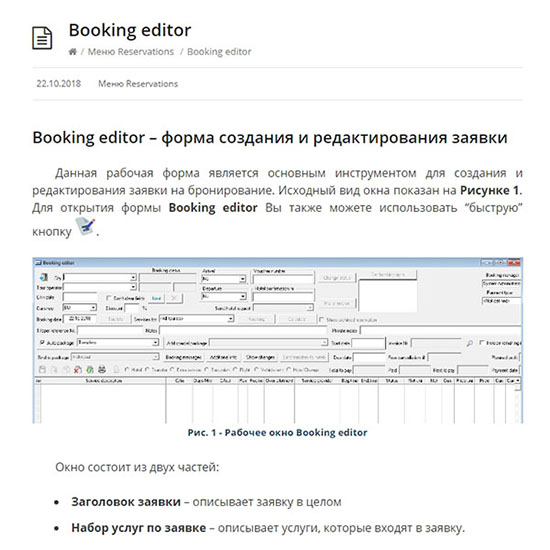Viewport: 550px width, 550px height.
Task: Click the document page icon beside the title
Action: tap(42, 38)
